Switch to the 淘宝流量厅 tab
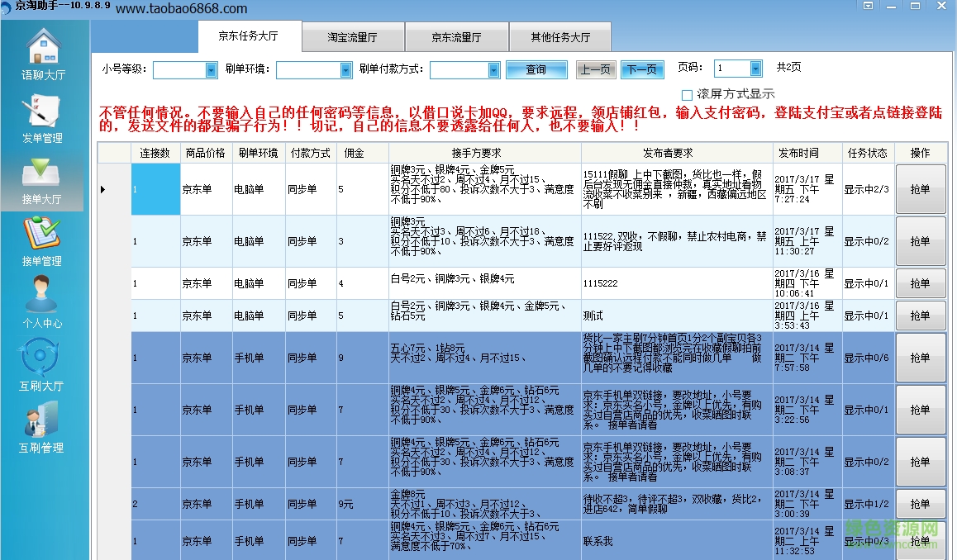This screenshot has width=957, height=560. [353, 38]
